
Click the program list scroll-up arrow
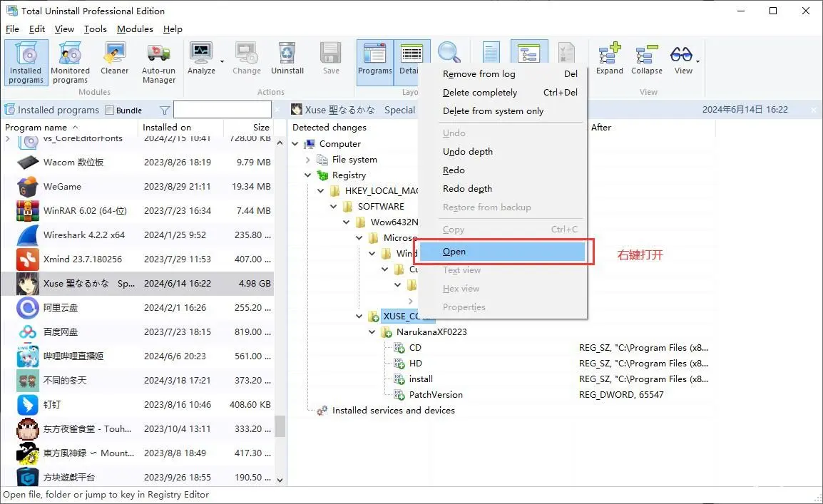pos(280,143)
